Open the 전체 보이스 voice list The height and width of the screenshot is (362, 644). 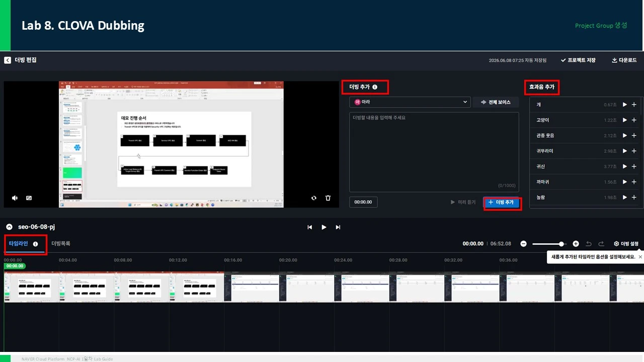pos(496,102)
